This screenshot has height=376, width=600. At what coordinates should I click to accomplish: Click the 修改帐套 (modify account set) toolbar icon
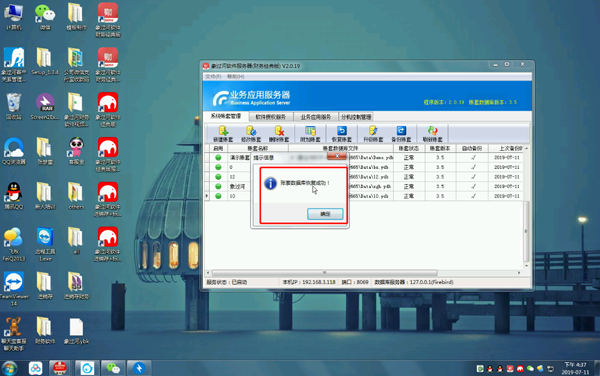coord(251,134)
